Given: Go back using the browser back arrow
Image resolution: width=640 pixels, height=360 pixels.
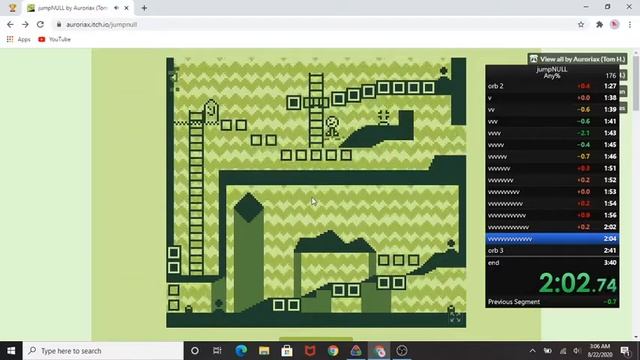Looking at the screenshot, I should point(10,24).
